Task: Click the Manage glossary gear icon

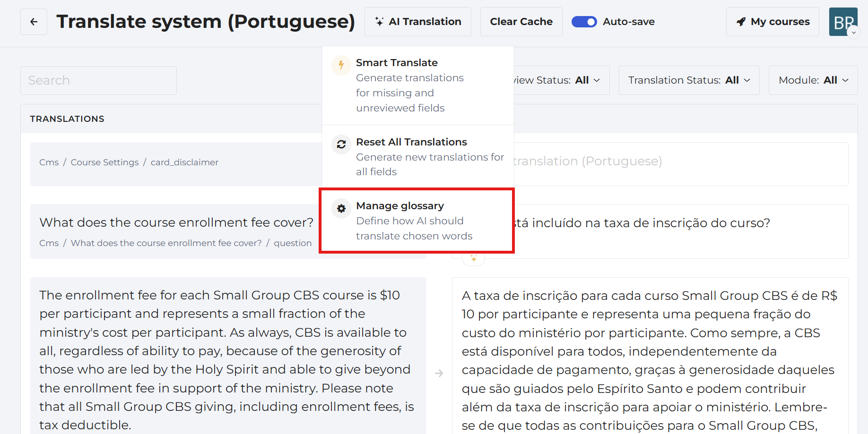Action: click(341, 208)
